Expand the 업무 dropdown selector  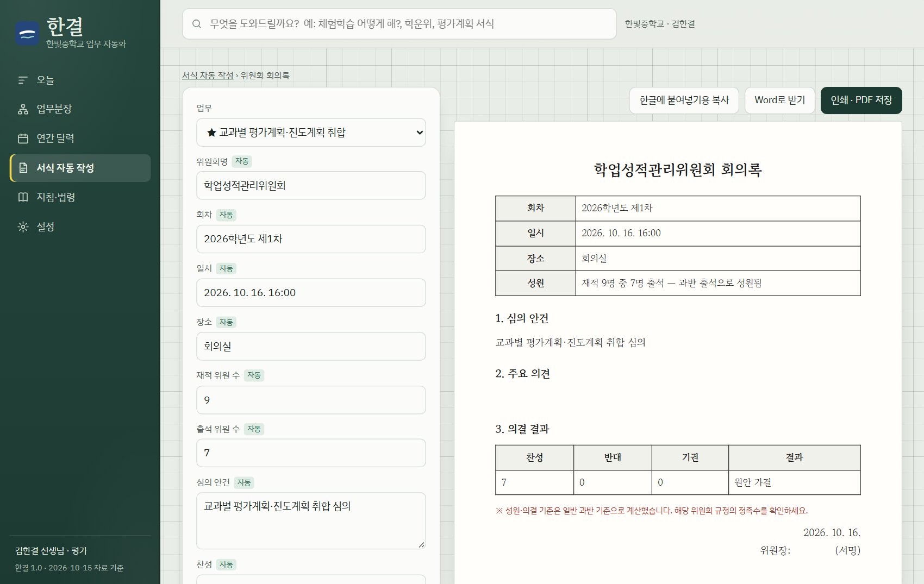(311, 133)
